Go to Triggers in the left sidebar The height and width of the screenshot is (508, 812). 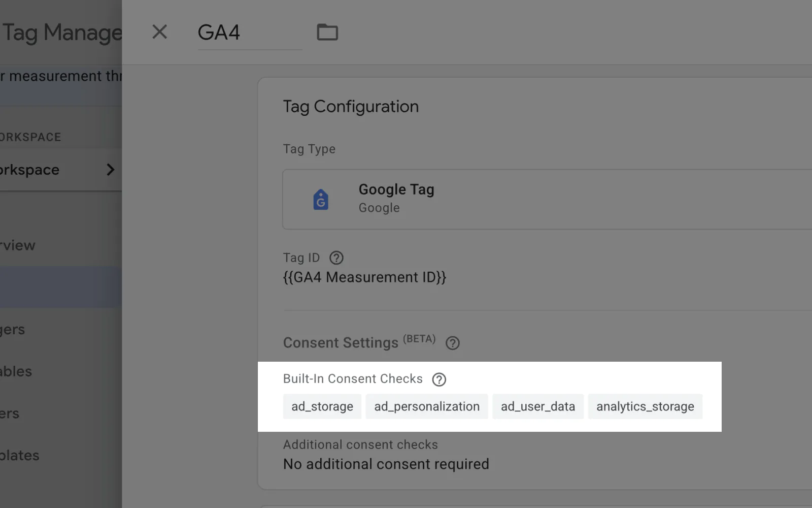click(13, 330)
